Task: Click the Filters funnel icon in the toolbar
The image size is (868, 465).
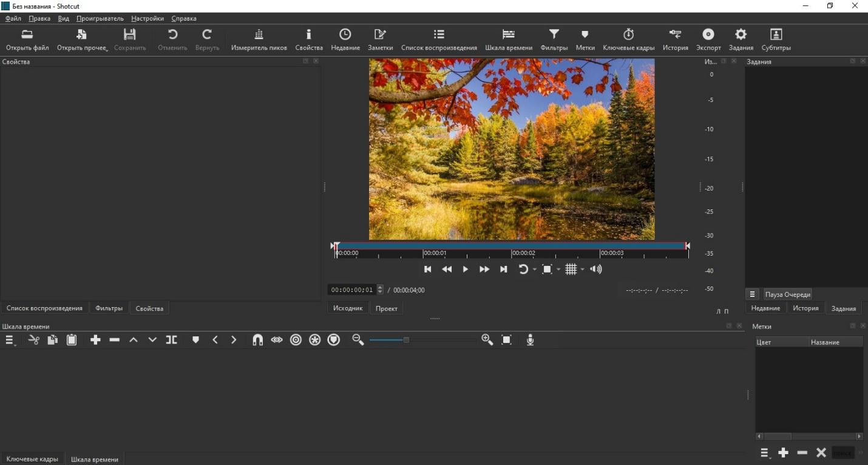Action: tap(554, 39)
